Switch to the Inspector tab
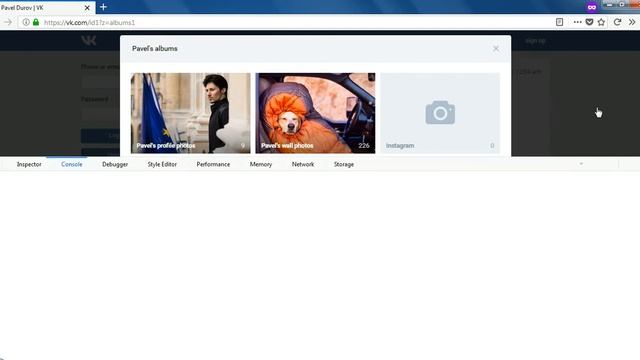This screenshot has width=640, height=360. click(29, 164)
